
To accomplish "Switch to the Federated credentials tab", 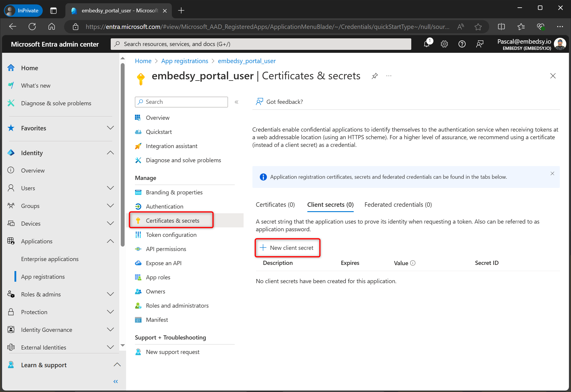I will pos(398,204).
